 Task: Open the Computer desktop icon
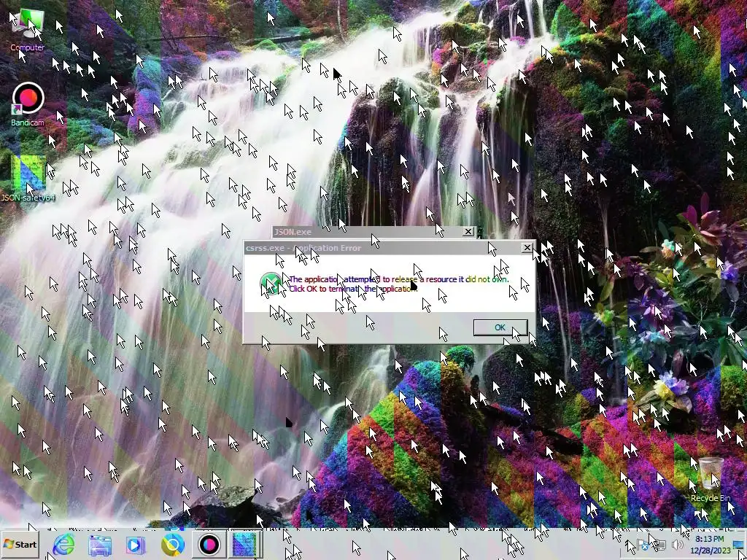click(28, 29)
